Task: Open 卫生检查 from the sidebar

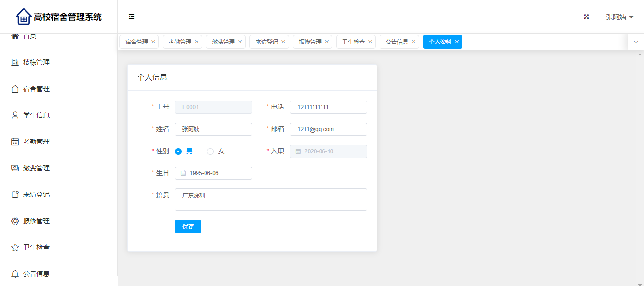Action: (36, 247)
